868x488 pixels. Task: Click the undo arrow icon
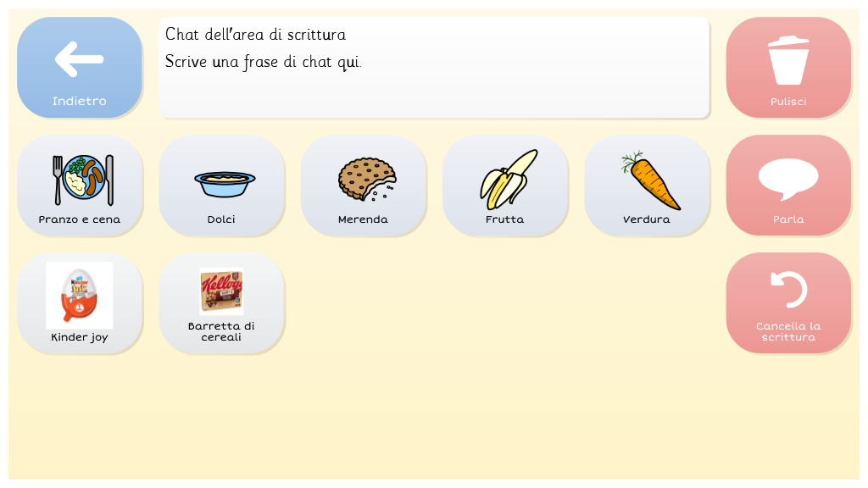(x=788, y=289)
